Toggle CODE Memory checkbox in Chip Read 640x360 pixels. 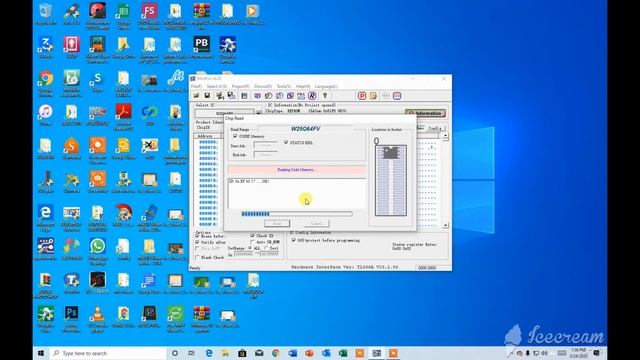pos(235,136)
